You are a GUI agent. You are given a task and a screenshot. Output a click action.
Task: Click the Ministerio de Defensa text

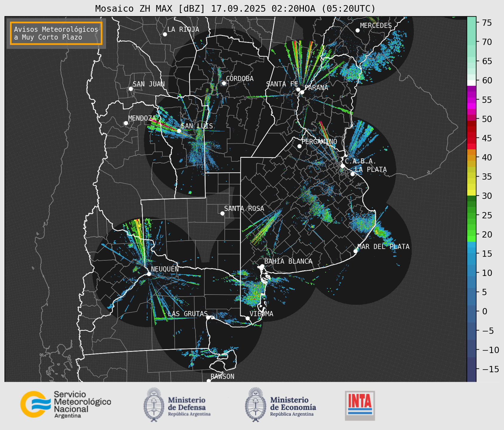pyautogui.click(x=189, y=406)
